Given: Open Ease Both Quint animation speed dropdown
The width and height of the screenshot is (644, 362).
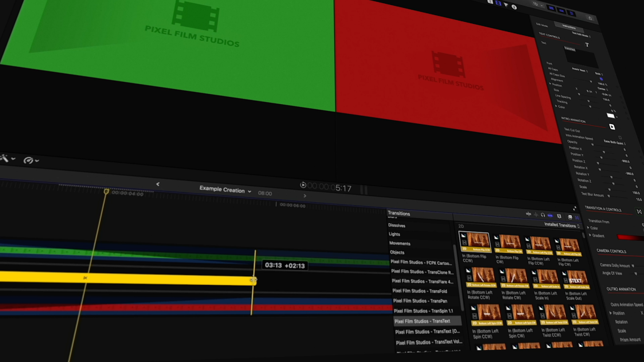Looking at the screenshot, I should point(615,143).
